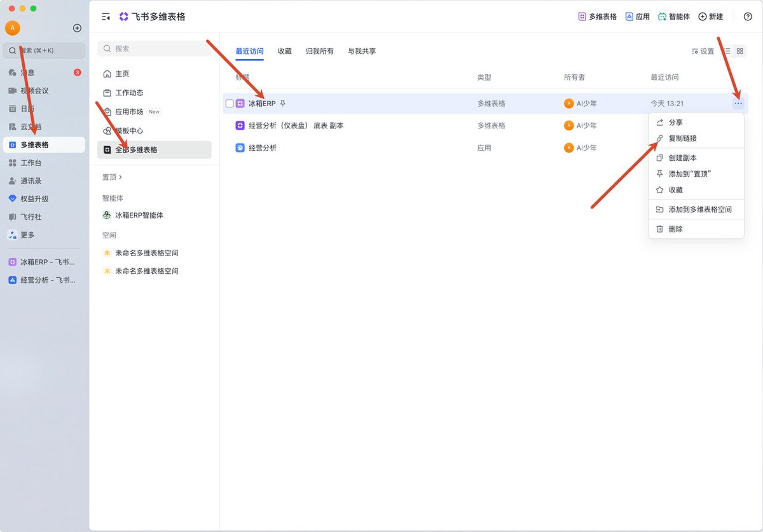
Task: Click the plus icon beside the avatar
Action: [77, 28]
